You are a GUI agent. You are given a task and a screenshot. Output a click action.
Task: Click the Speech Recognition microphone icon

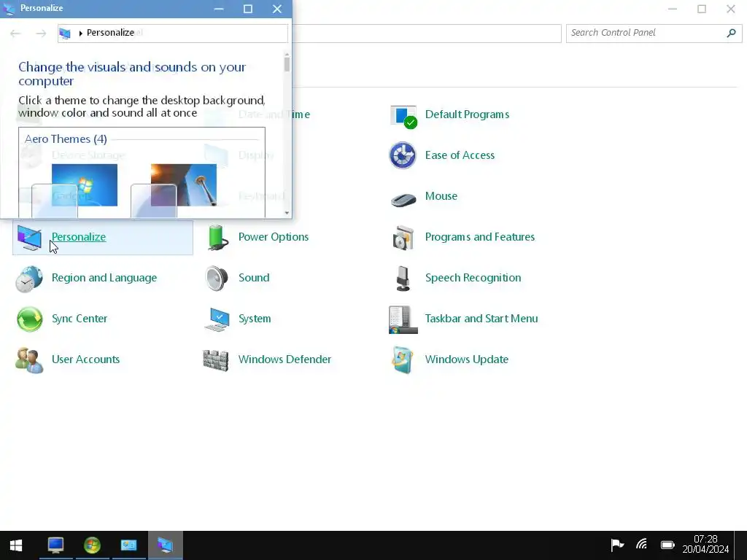tap(403, 279)
